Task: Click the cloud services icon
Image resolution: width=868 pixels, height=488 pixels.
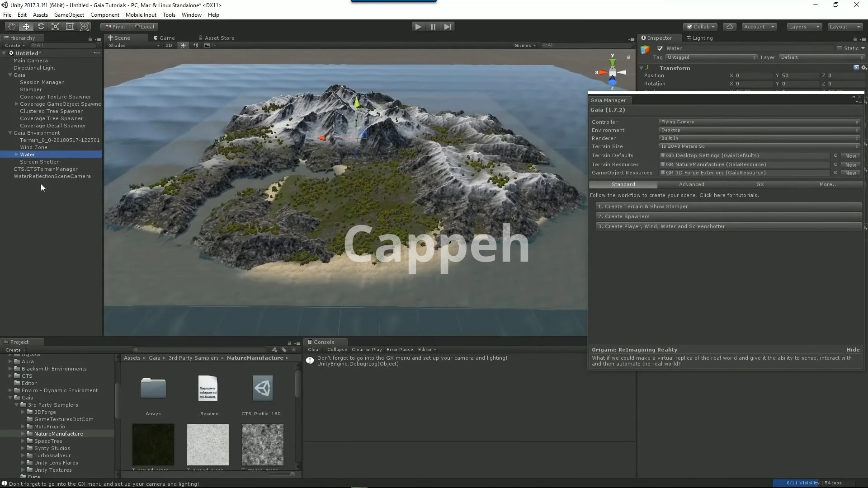Action: (729, 27)
